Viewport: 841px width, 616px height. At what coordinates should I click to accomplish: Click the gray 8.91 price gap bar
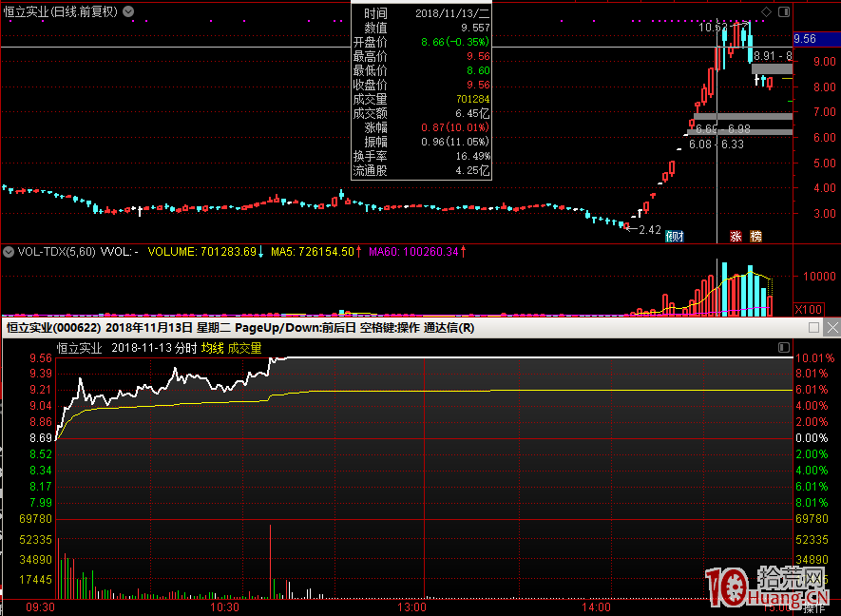point(771,68)
